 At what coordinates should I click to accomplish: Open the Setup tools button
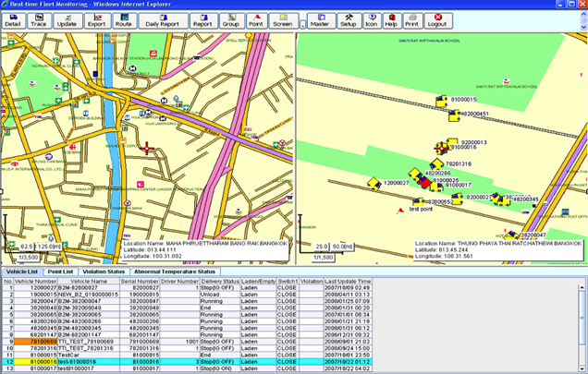349,20
